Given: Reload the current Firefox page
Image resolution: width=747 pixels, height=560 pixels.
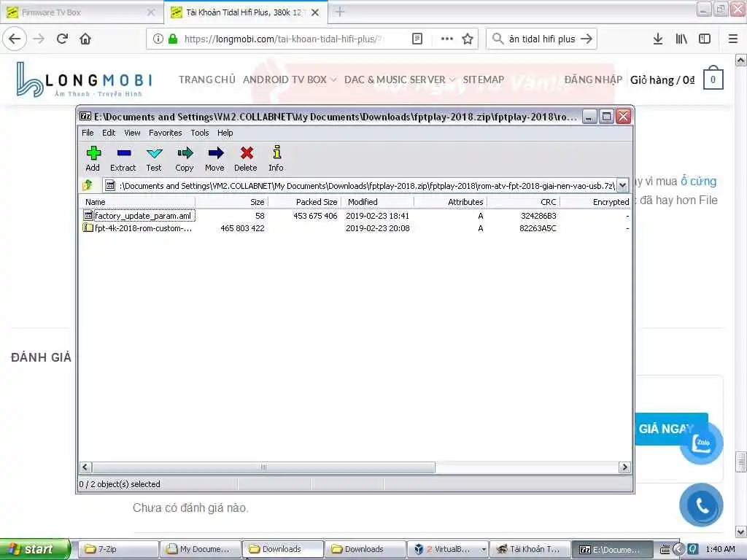Looking at the screenshot, I should [63, 39].
